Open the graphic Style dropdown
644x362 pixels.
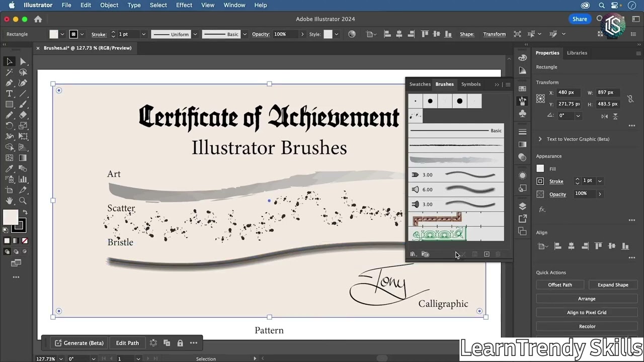pyautogui.click(x=336, y=34)
